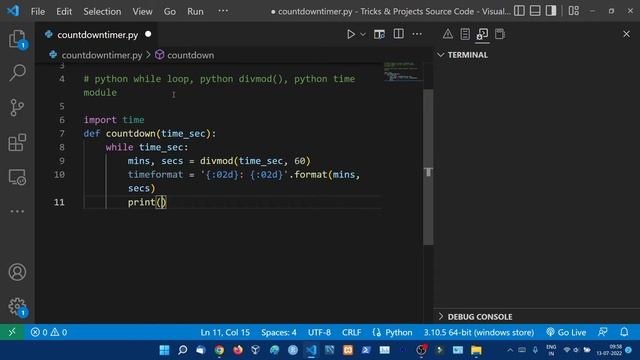The image size is (640, 360).
Task: Collapse the TERMINAL section chevron
Action: click(x=440, y=55)
